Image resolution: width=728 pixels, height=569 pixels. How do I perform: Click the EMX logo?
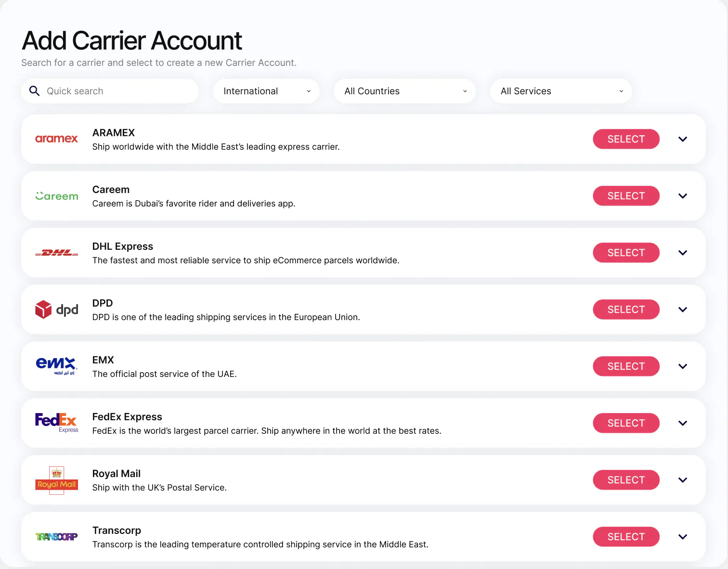click(x=56, y=366)
